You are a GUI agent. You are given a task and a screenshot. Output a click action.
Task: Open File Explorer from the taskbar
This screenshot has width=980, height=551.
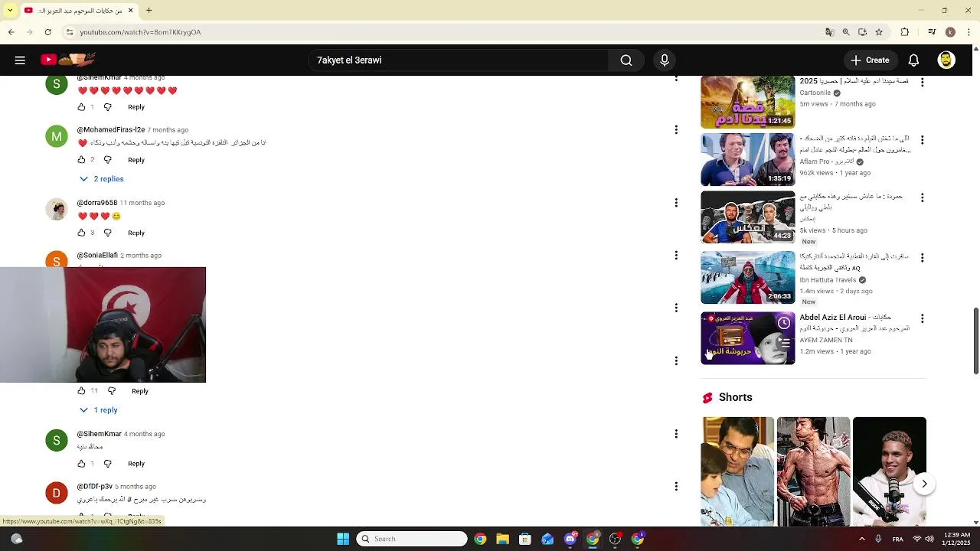coord(502,539)
